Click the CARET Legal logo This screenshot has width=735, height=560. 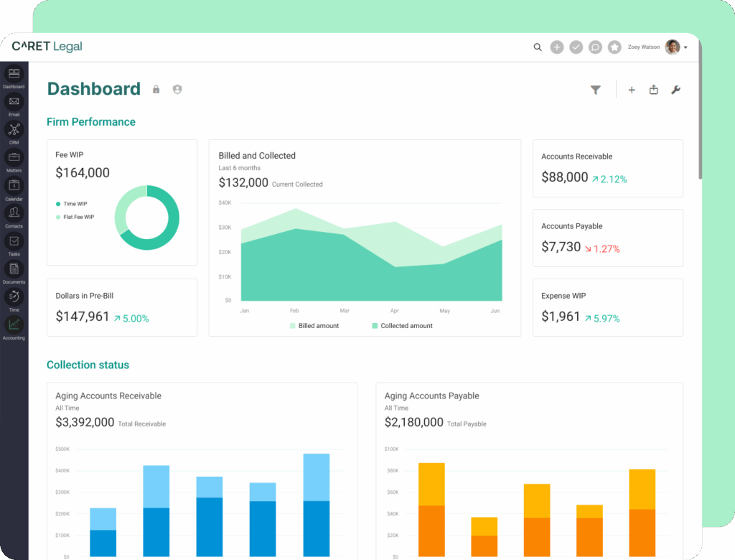coord(47,46)
